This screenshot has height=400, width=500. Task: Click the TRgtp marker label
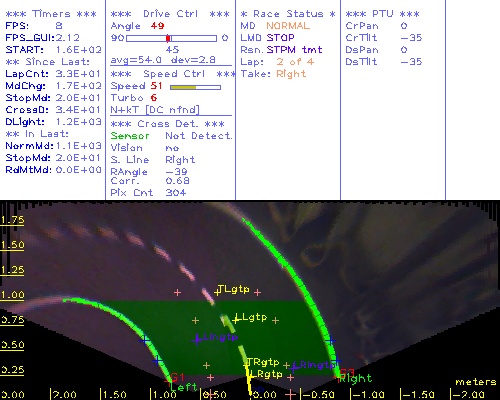pyautogui.click(x=263, y=362)
